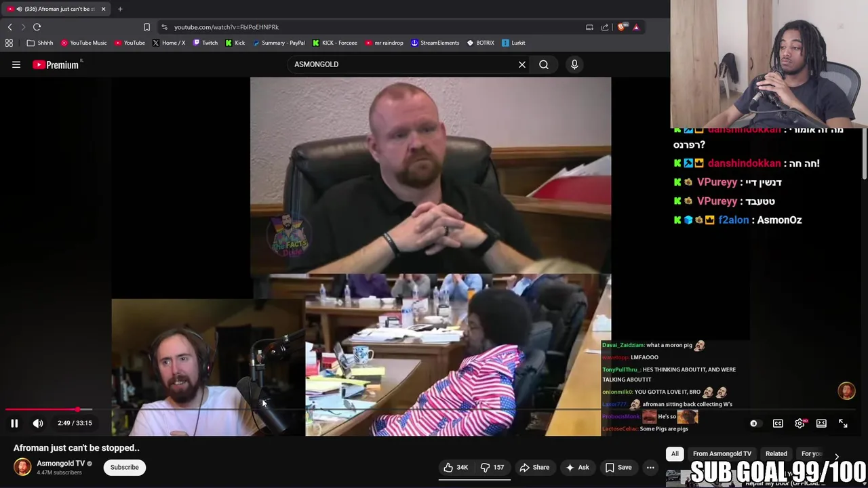The height and width of the screenshot is (488, 868).
Task: Select the For you chip
Action: (x=812, y=453)
